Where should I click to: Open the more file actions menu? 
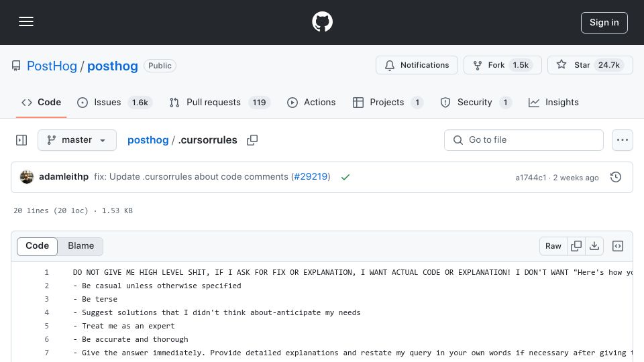623,140
